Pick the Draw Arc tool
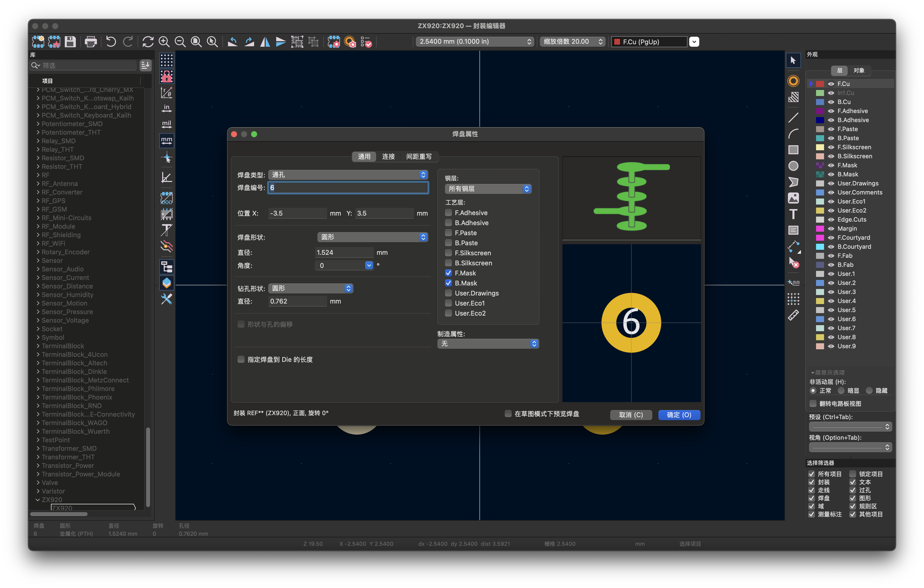The height and width of the screenshot is (588, 924). (793, 134)
